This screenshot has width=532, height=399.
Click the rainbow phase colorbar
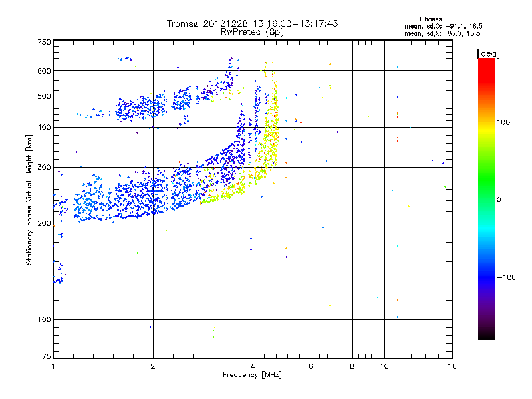(487, 198)
